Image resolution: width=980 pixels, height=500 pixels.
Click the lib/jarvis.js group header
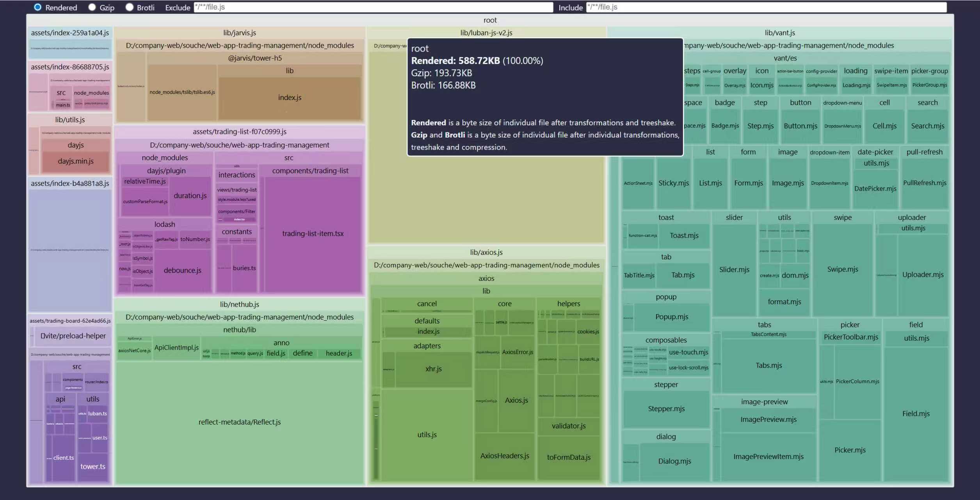(x=239, y=33)
